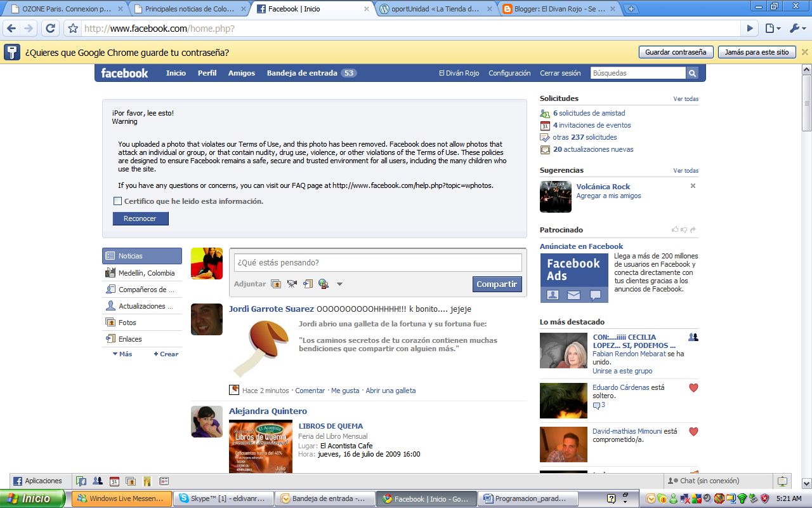812x508 pixels.
Task: Switch to Blogger: El Divan Rojo tab
Action: point(560,9)
